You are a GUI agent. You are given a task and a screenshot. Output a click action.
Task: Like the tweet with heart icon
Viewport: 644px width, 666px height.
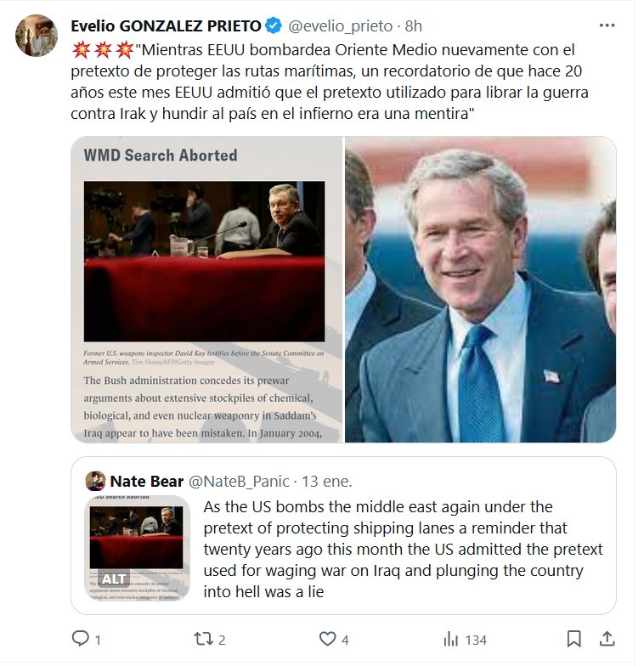(327, 639)
